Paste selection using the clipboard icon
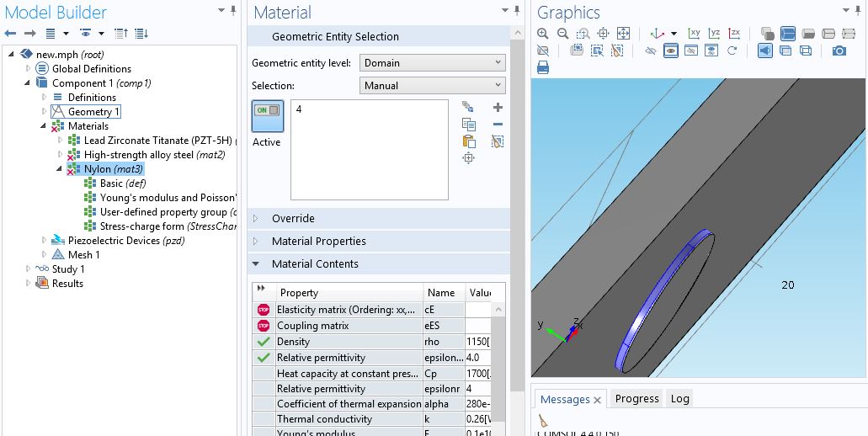 point(469,141)
